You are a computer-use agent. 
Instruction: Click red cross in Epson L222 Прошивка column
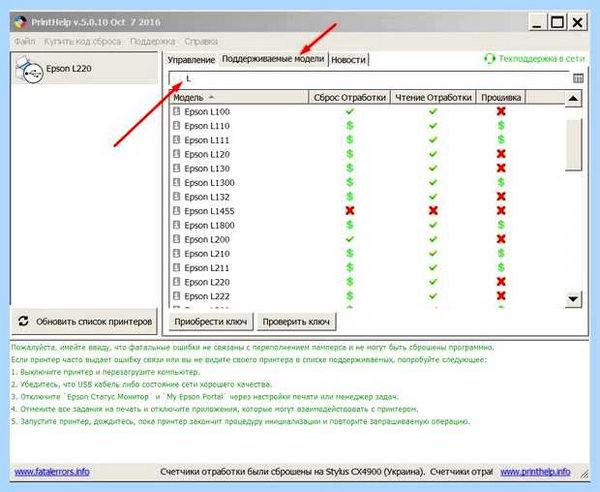click(501, 296)
